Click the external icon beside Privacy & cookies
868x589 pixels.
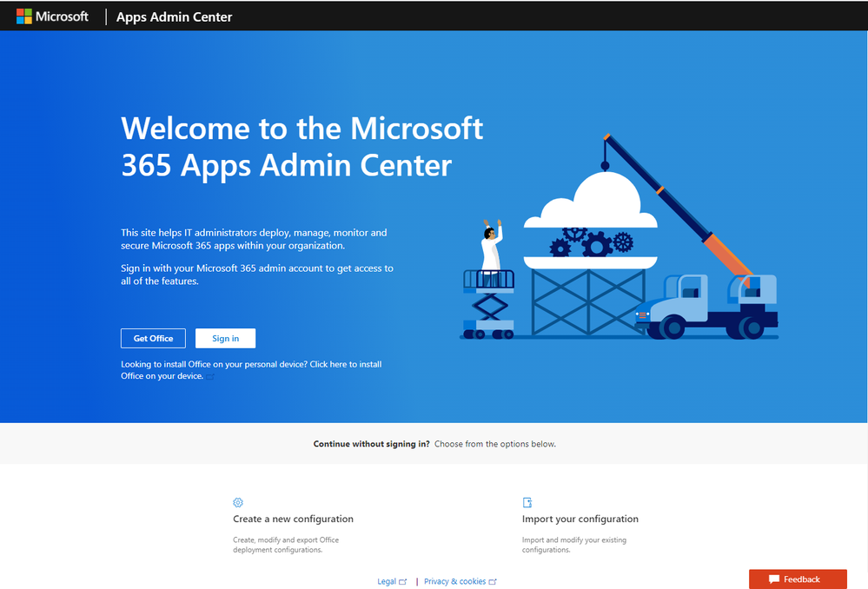point(493,582)
